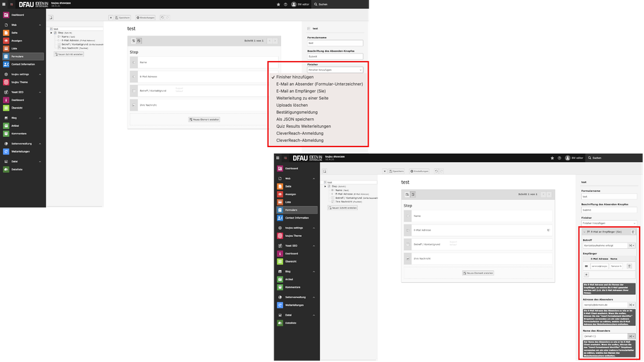Focus Adresse des Absenders input field
The width and height of the screenshot is (644, 362).
point(605,305)
